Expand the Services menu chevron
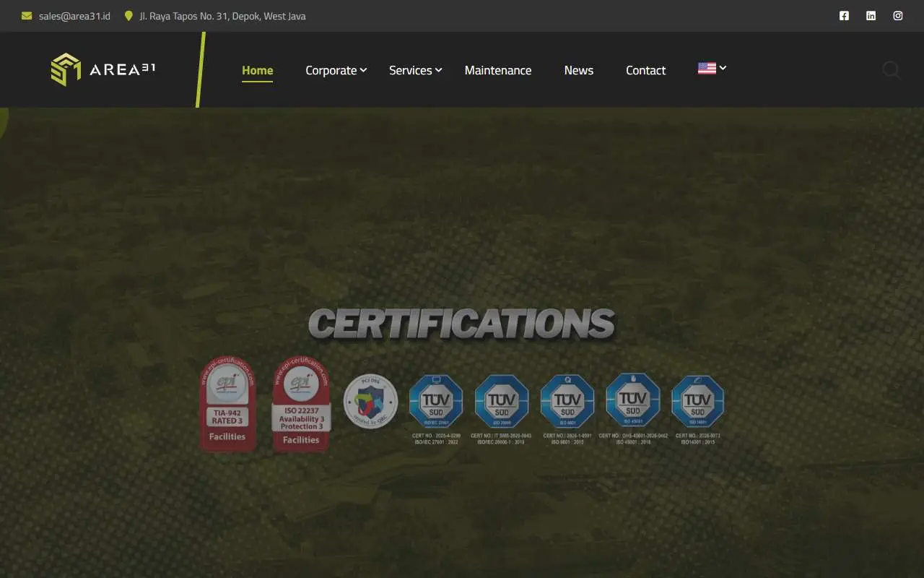The width and height of the screenshot is (924, 578). [438, 70]
